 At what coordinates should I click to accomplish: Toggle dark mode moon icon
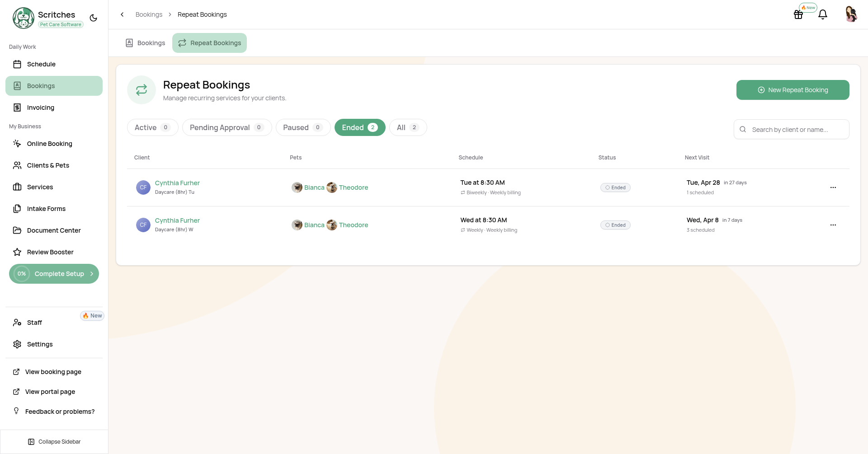[x=94, y=18]
